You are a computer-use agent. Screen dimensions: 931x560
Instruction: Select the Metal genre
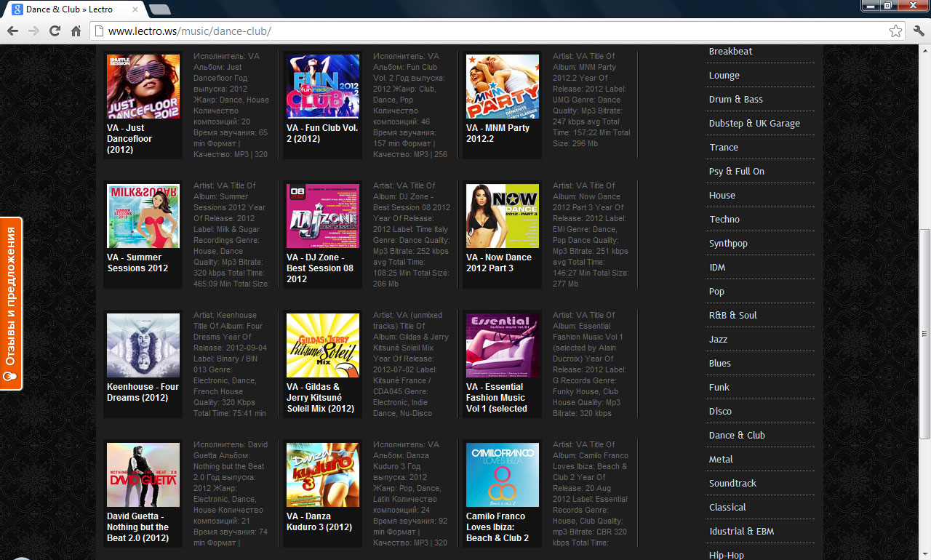tap(721, 460)
